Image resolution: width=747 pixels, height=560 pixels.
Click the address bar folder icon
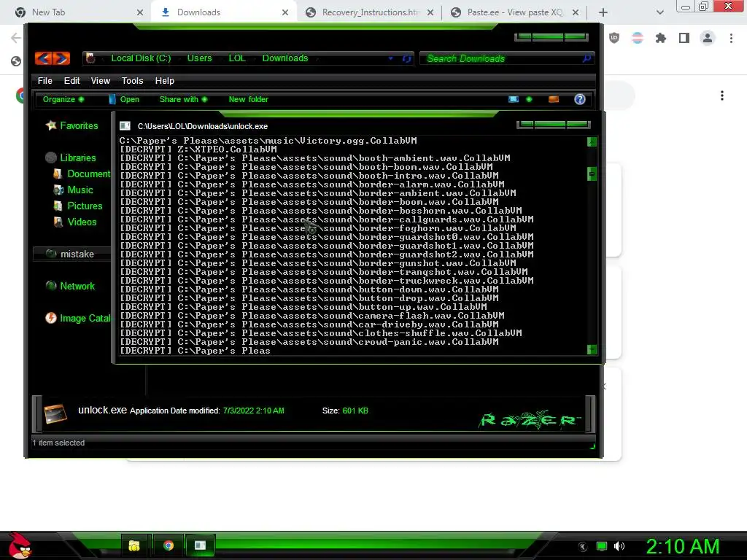pyautogui.click(x=90, y=58)
